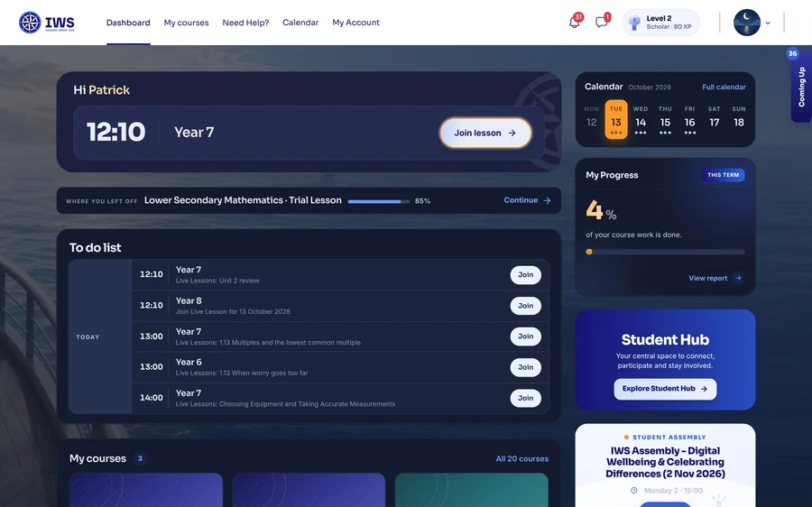
Task: Open the second purple course card
Action: click(x=309, y=490)
